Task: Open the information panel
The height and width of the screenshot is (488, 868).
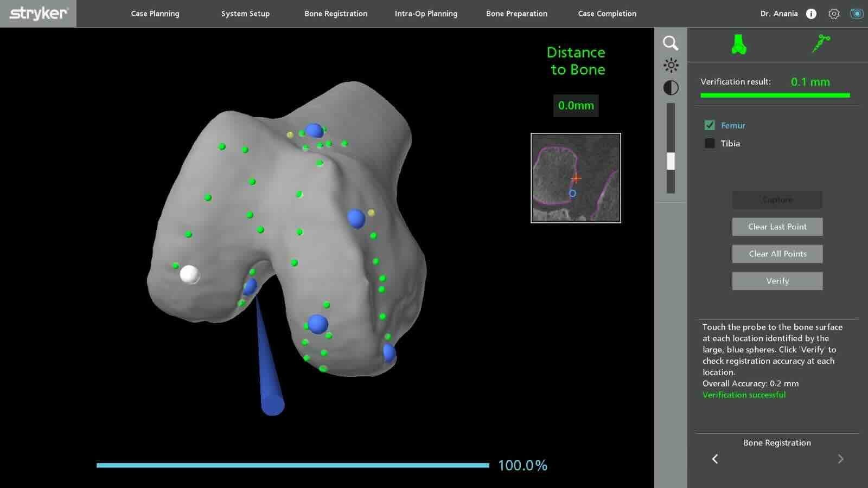Action: click(812, 14)
